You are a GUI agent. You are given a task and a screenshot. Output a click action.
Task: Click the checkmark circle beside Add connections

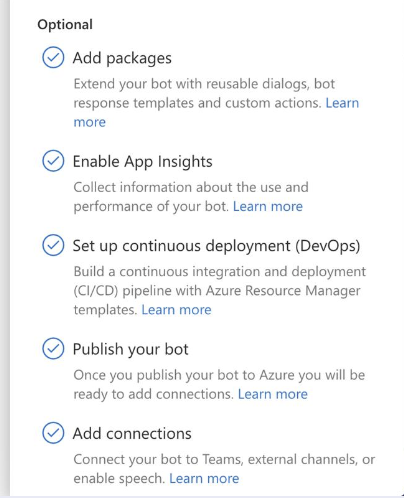[53, 433]
